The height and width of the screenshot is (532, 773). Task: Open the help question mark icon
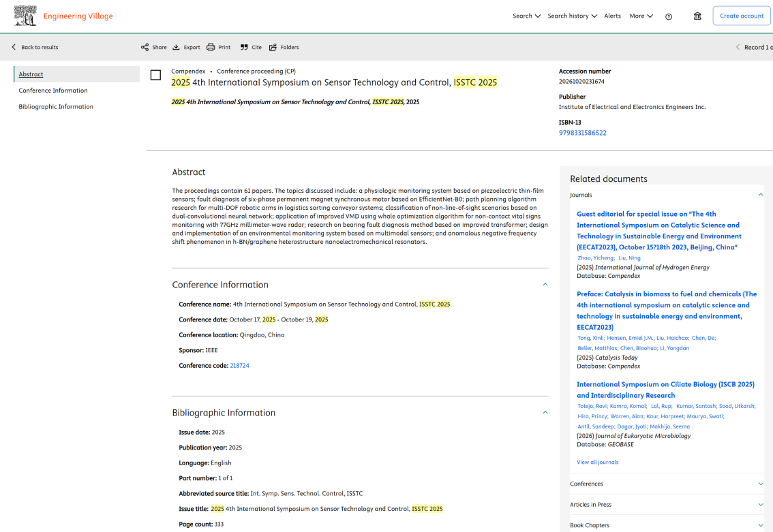pos(669,16)
